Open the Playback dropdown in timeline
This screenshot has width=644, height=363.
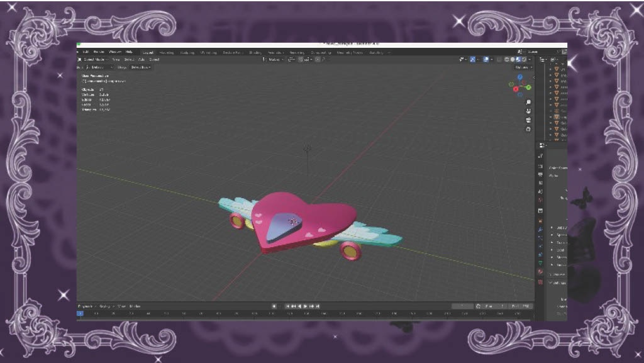(87, 306)
